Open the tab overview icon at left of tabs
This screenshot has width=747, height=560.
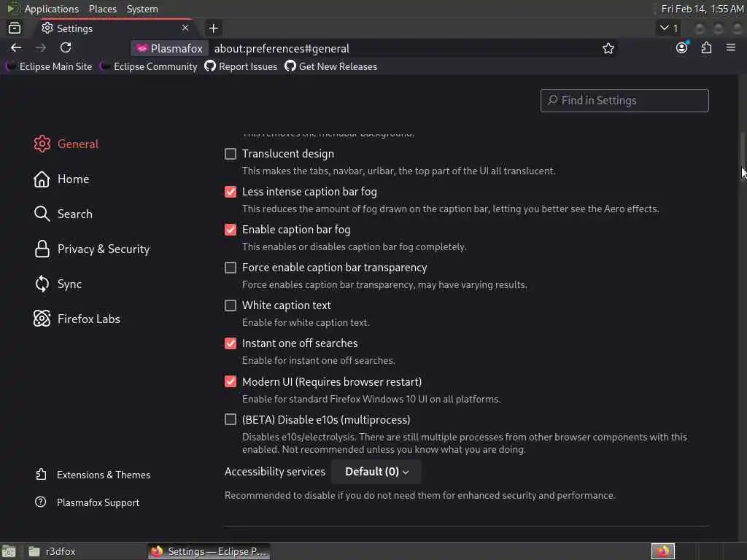coord(15,28)
